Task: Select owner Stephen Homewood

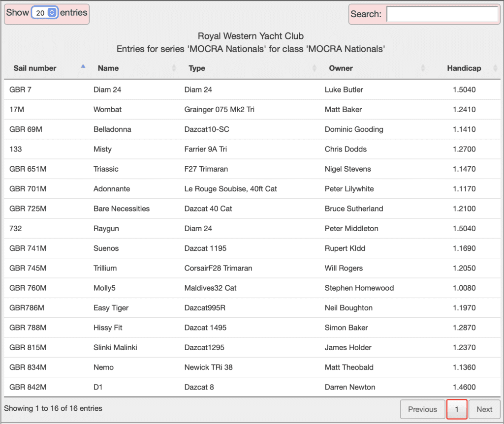Action: click(x=359, y=288)
